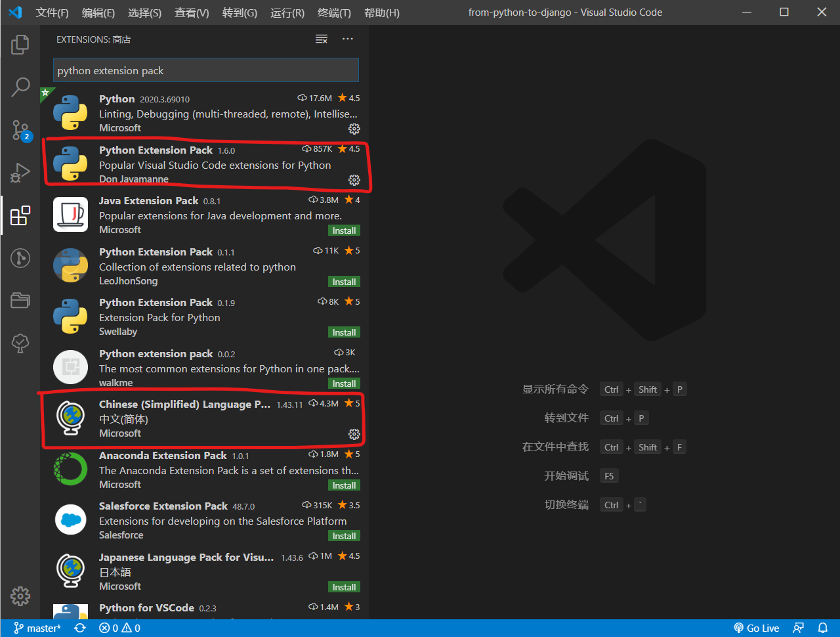Screen dimensions: 840x637
Task: Click the Don Jayamanne publisher name
Action: (134, 179)
